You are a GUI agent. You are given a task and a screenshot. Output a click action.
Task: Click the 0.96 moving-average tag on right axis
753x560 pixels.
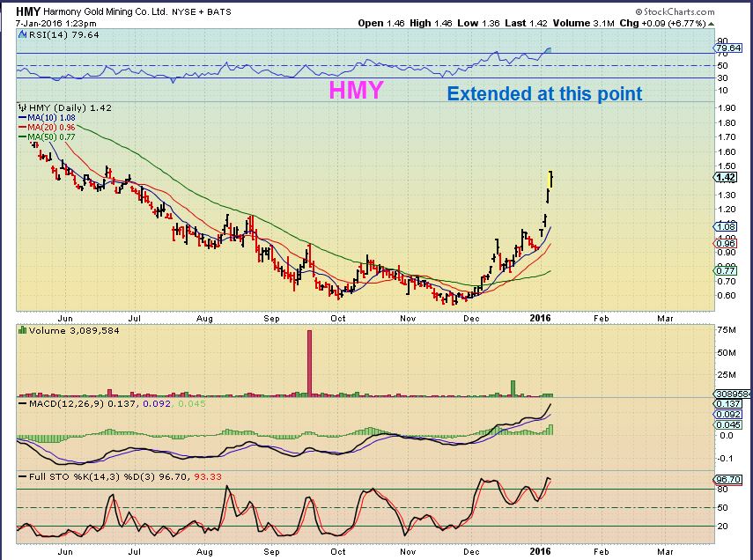point(726,244)
